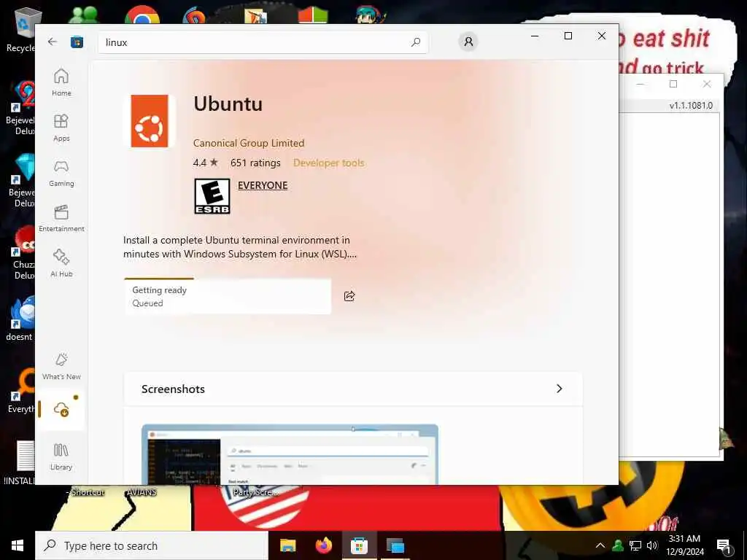
Task: Open the notification center icon
Action: click(x=724, y=545)
